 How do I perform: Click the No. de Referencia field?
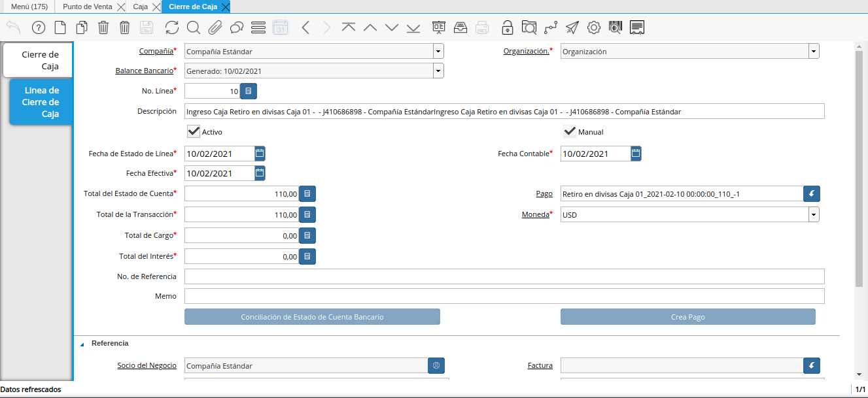[504, 276]
